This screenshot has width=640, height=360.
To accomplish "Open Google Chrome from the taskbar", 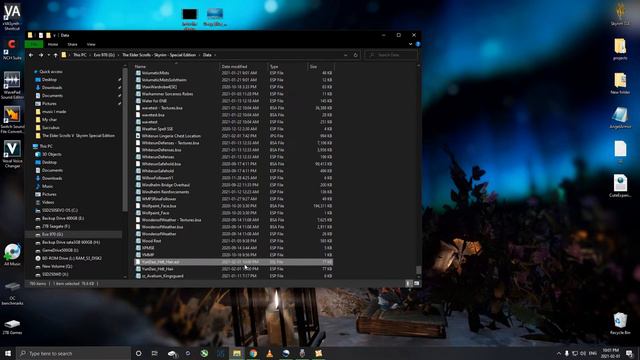I will [253, 353].
